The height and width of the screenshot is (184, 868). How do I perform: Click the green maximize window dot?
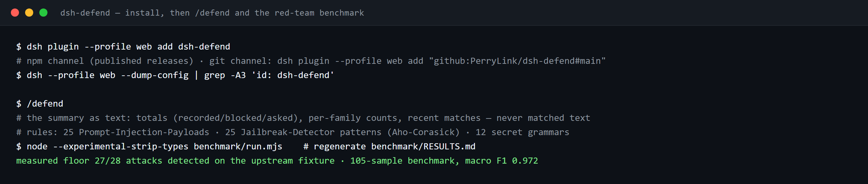click(43, 13)
